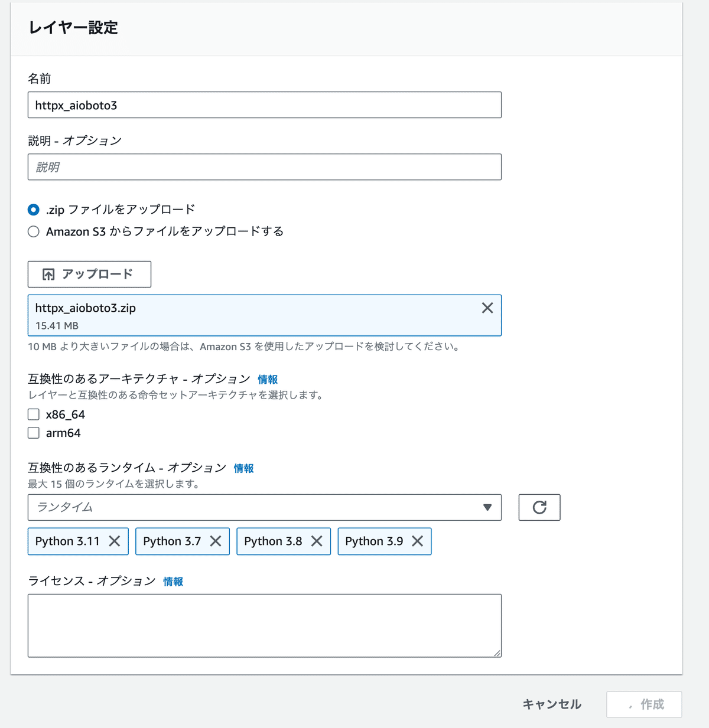Screen dimensions: 709x728
Task: Select the .zip ファイルをアップロード radio option
Action: click(x=34, y=210)
